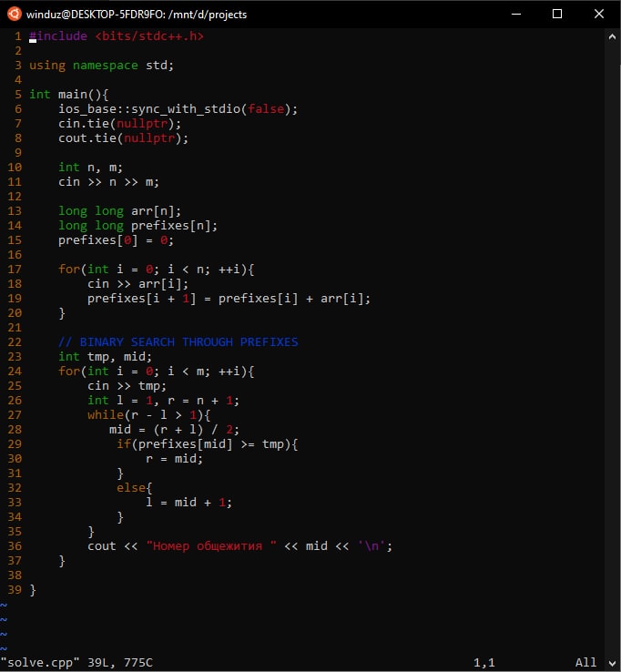Click 'int tmp, mid;' on line 23
621x672 pixels.
pos(105,357)
